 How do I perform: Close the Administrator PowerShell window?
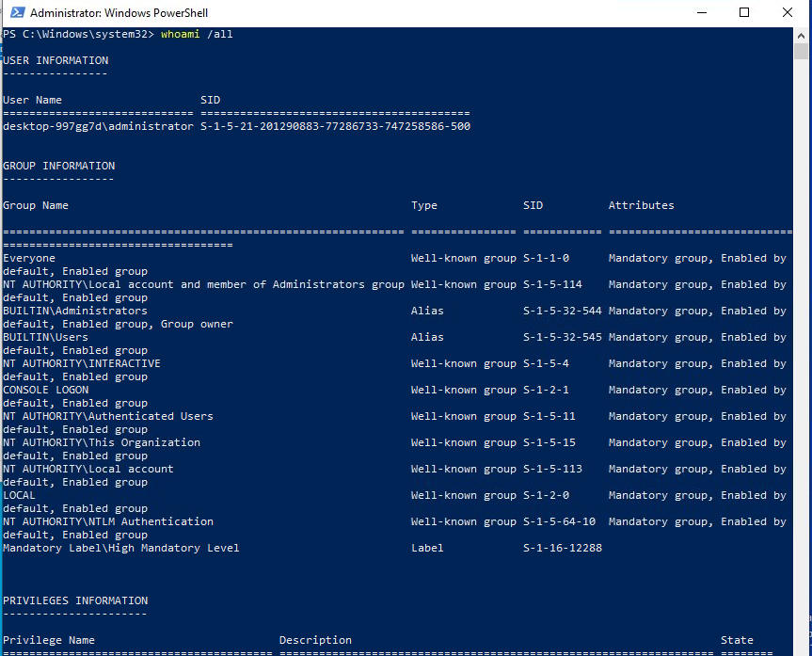point(788,12)
